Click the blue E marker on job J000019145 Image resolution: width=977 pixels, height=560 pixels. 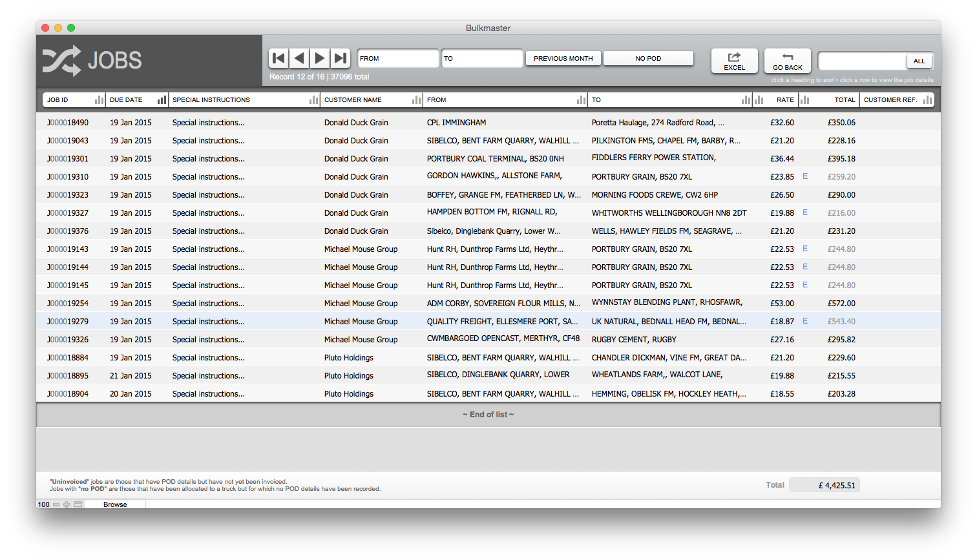click(805, 285)
